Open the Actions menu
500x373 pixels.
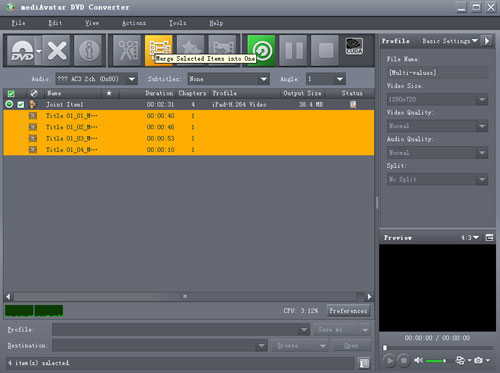coord(134,23)
